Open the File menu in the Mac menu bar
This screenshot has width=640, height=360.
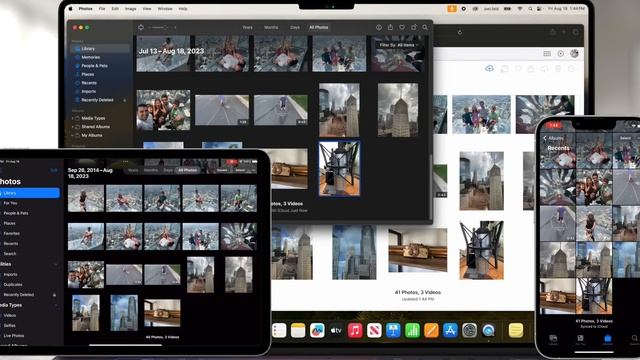(102, 9)
